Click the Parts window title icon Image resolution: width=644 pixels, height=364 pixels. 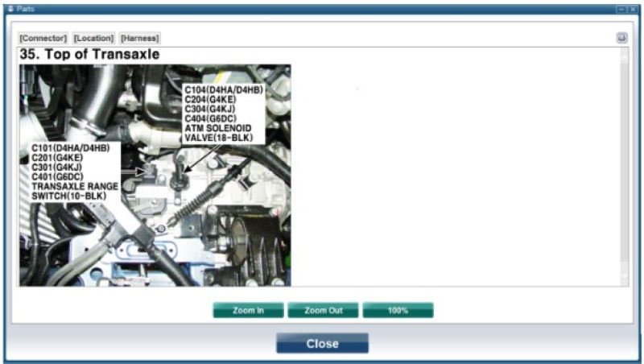[10, 9]
